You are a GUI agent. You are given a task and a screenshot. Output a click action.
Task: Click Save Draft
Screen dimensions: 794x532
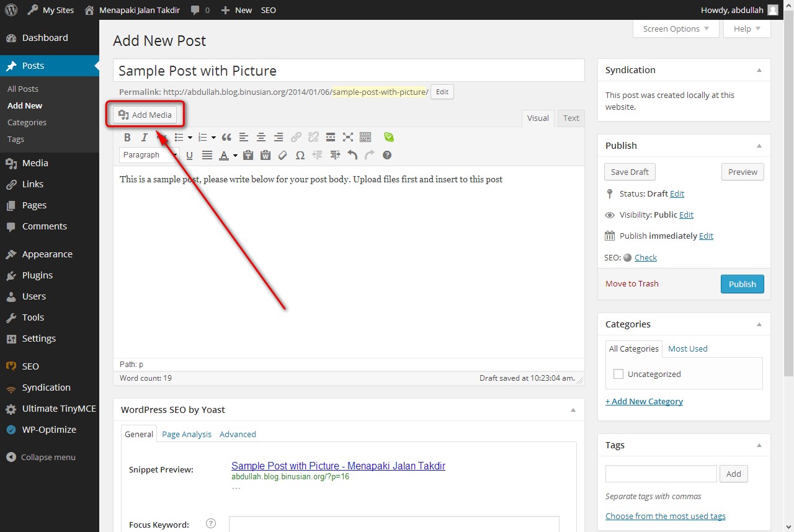(x=630, y=172)
